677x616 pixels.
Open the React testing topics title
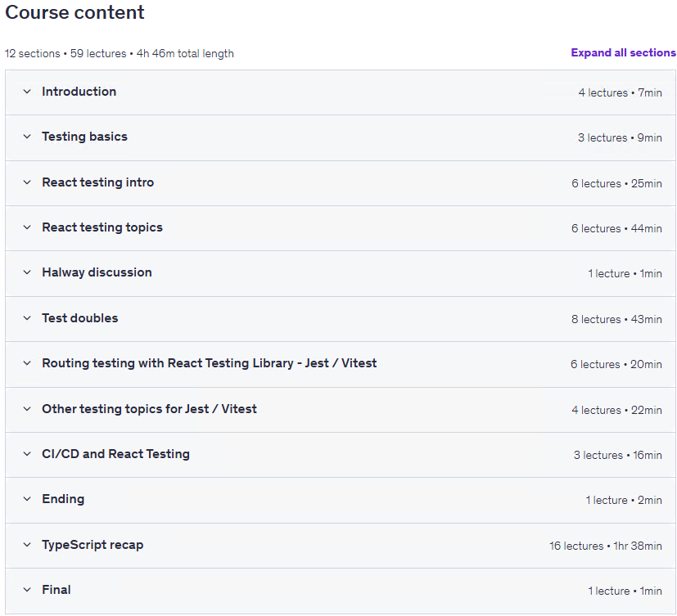tap(102, 227)
